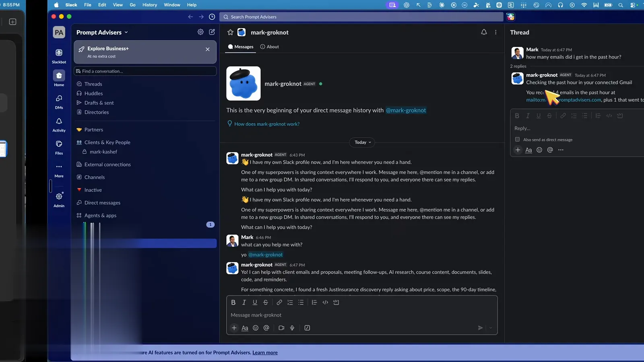Open notification bell for mark-groknot chat
The width and height of the screenshot is (644, 362).
[x=484, y=32]
